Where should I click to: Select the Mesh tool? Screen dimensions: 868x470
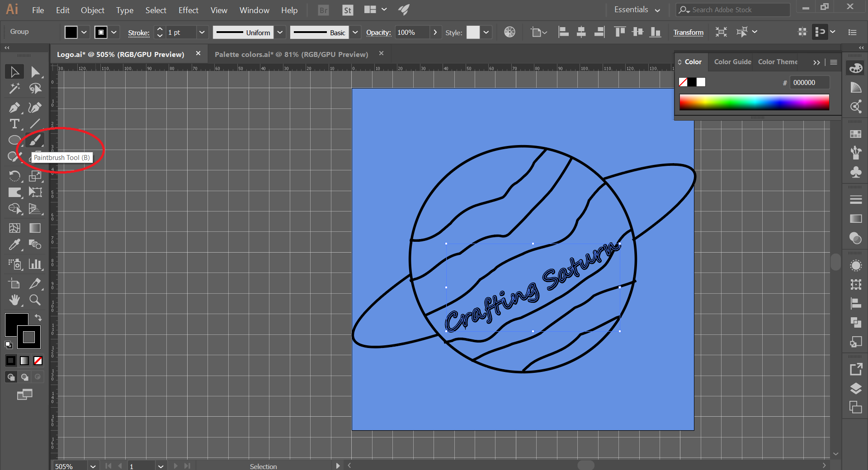point(14,228)
